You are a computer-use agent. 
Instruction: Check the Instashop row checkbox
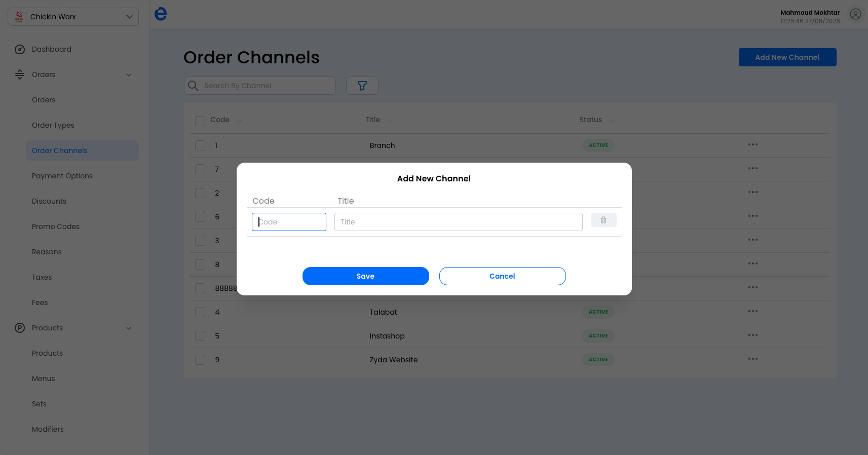click(200, 336)
